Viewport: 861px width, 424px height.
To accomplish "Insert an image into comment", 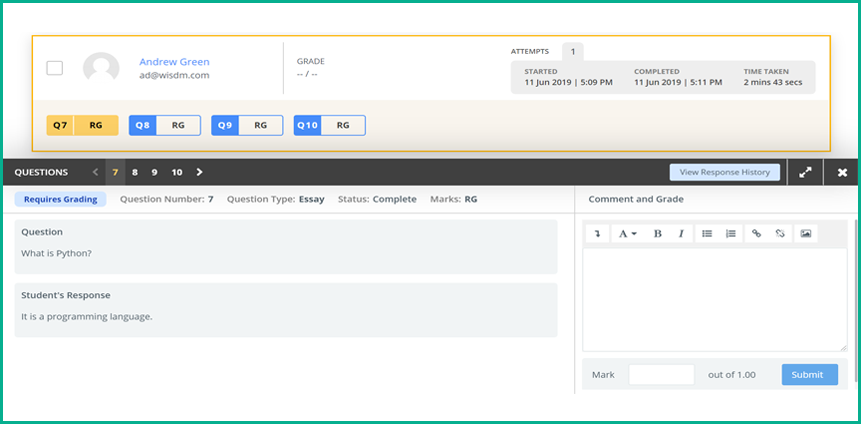I will [806, 233].
